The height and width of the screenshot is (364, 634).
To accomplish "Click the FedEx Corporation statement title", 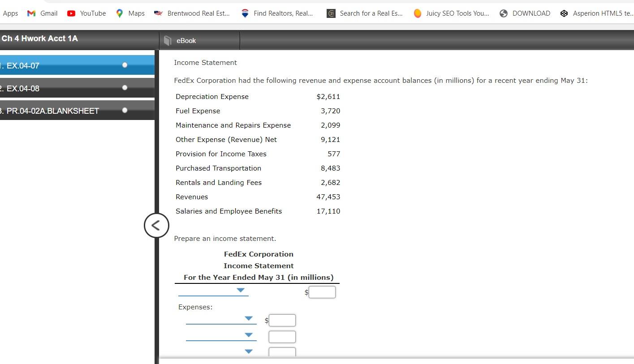I will click(259, 254).
